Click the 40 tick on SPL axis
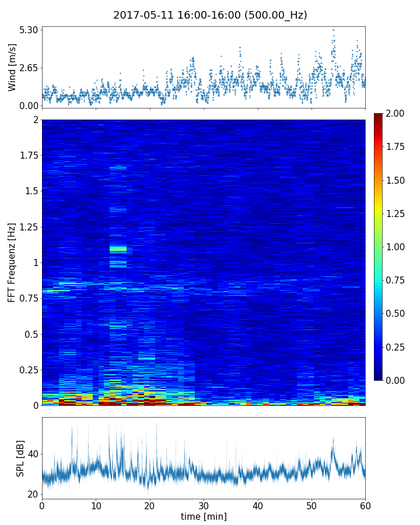 click(33, 454)
